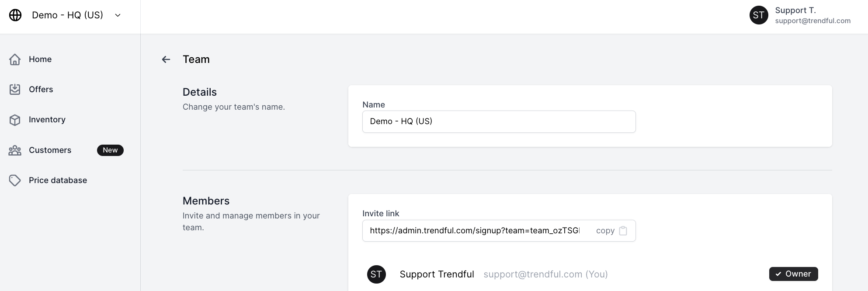Click the ST avatar next to Support Trendful
Image resolution: width=868 pixels, height=291 pixels.
[x=376, y=274]
